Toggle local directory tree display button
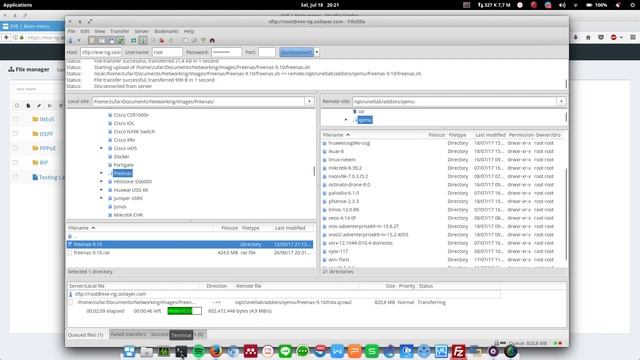This screenshot has width=640, height=360. (102, 40)
